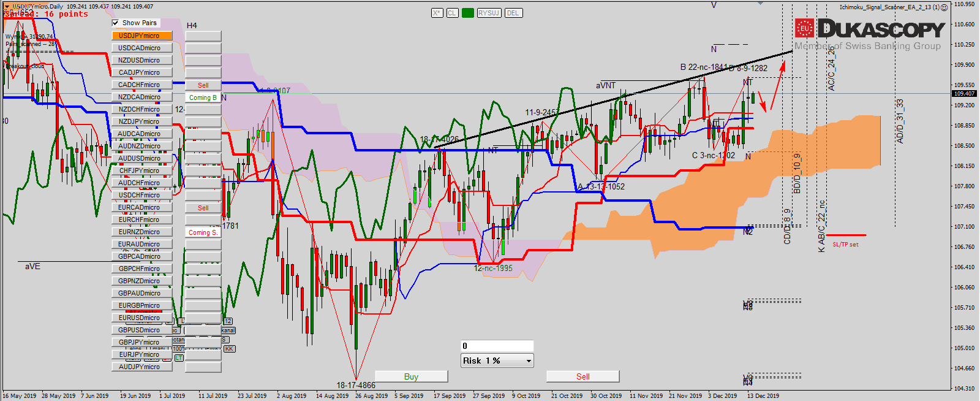Click the Coming S. signal for EURNZDmicro
This screenshot has width=980, height=401.
coord(203,232)
